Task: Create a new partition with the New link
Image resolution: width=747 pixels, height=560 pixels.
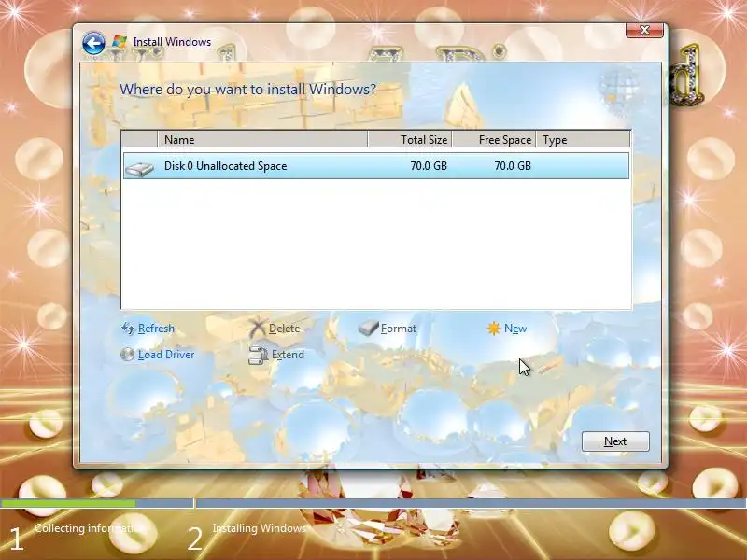Action: (x=515, y=329)
